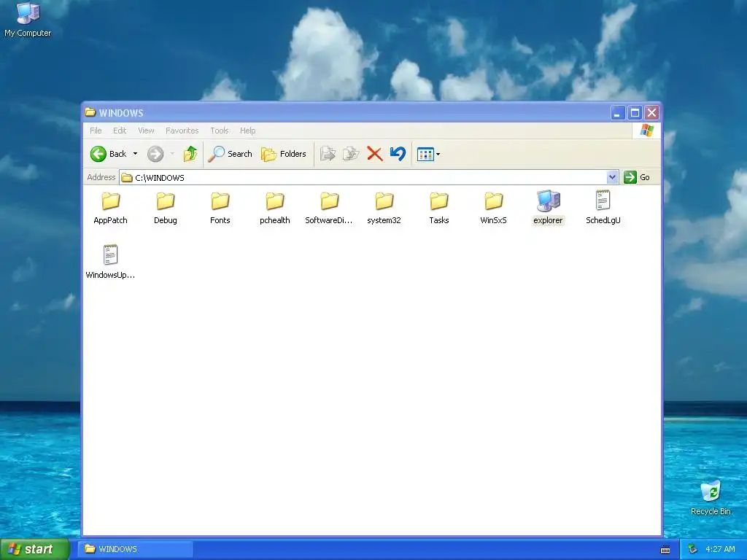
Task: Toggle the Folders tree pane
Action: [284, 154]
